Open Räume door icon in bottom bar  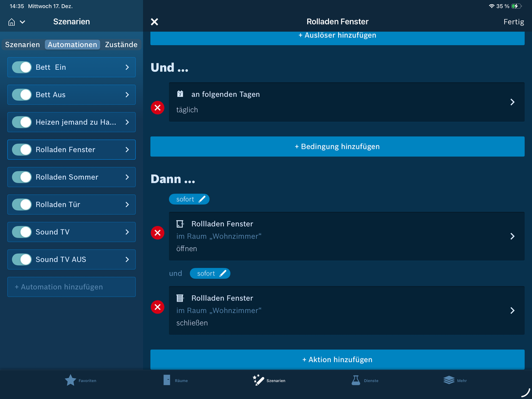coord(167,380)
